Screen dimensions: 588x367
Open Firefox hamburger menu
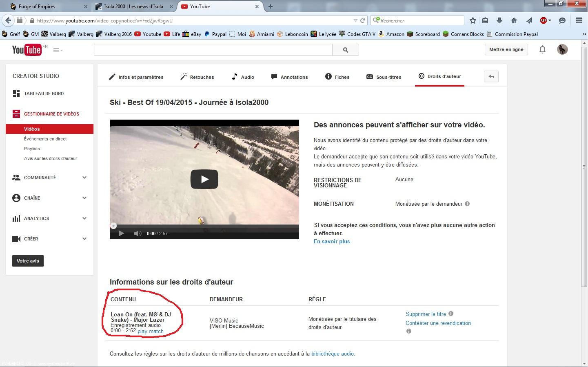[579, 20]
